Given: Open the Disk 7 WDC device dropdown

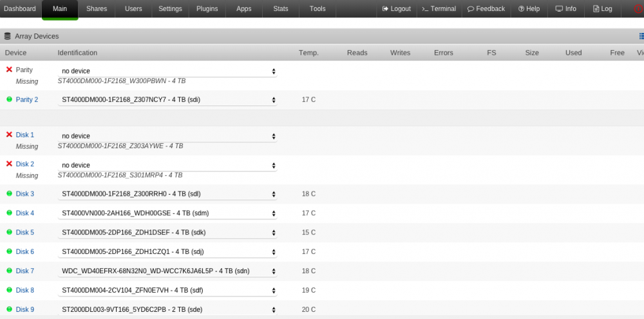Looking at the screenshot, I should click(x=167, y=271).
